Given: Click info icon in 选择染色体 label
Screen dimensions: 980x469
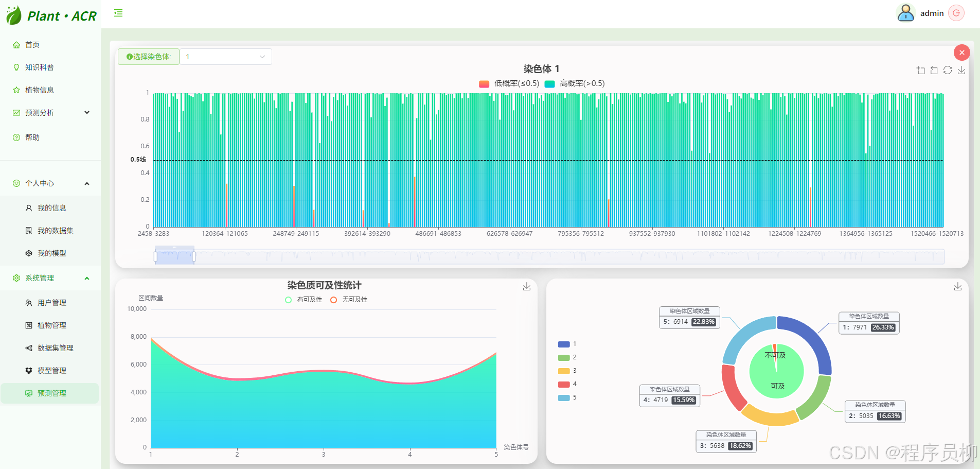Looking at the screenshot, I should click(129, 57).
